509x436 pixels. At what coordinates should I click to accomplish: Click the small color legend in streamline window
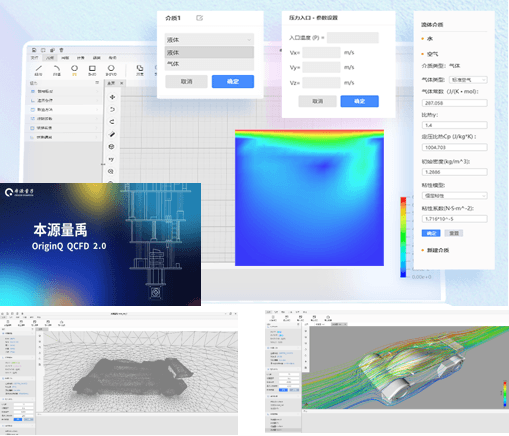[505, 394]
